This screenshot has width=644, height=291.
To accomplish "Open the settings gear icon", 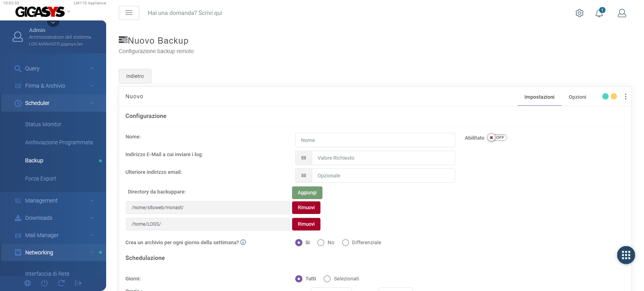I will pyautogui.click(x=579, y=13).
